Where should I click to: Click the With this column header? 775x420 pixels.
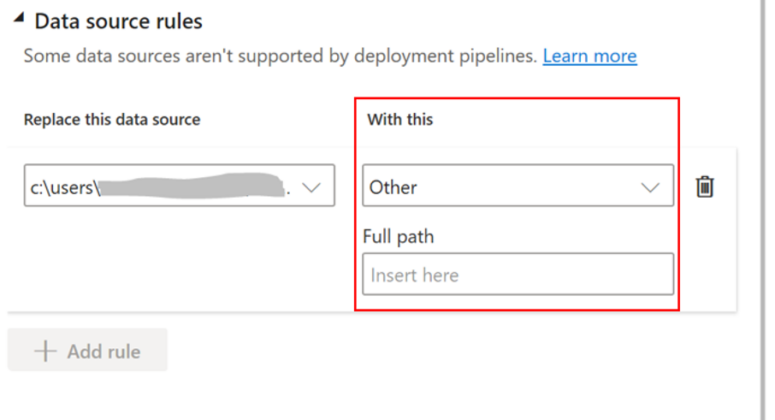400,120
